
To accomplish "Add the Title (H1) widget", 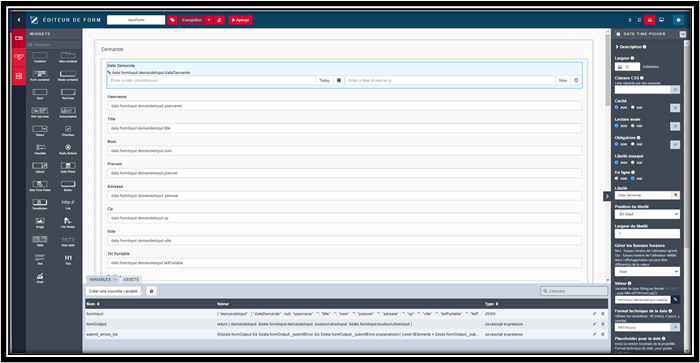I will click(x=68, y=259).
